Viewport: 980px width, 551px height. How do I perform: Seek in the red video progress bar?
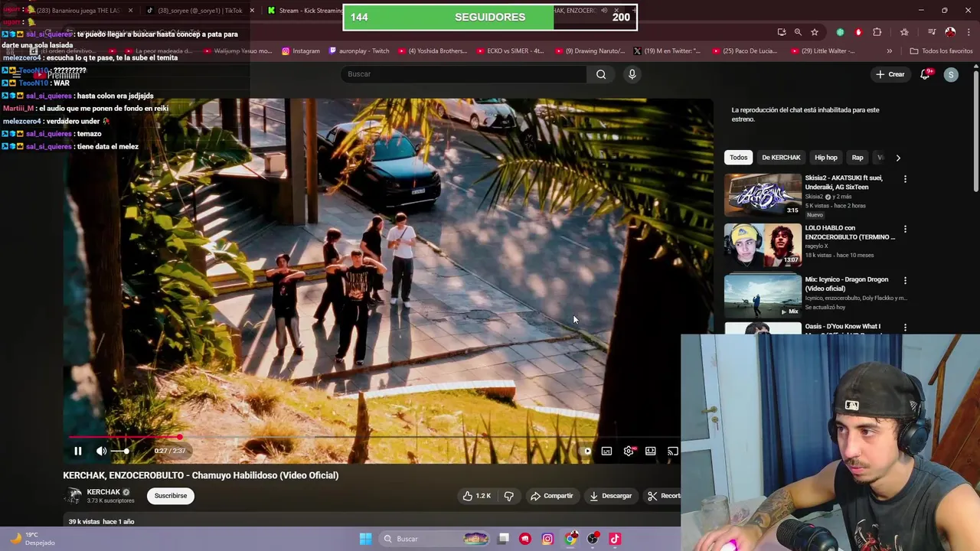[x=371, y=437]
